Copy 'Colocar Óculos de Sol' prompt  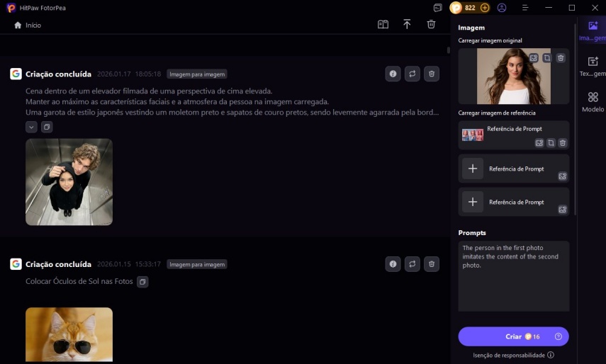142,282
